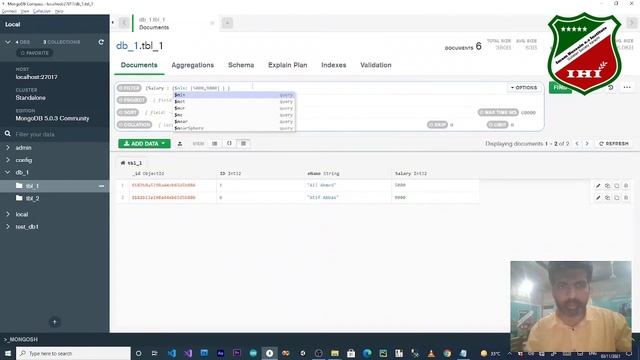
Task: Open the Indexes tab
Action: (333, 65)
